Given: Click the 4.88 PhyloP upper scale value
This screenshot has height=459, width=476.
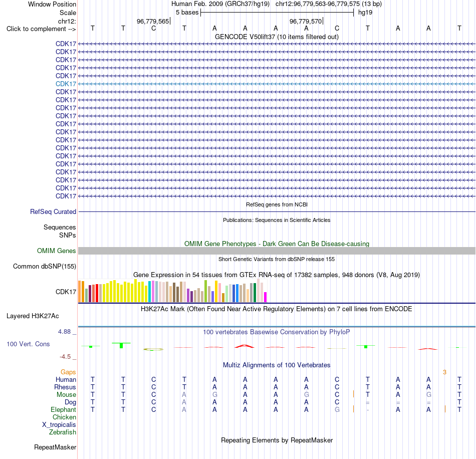Looking at the screenshot, I should (64, 332).
